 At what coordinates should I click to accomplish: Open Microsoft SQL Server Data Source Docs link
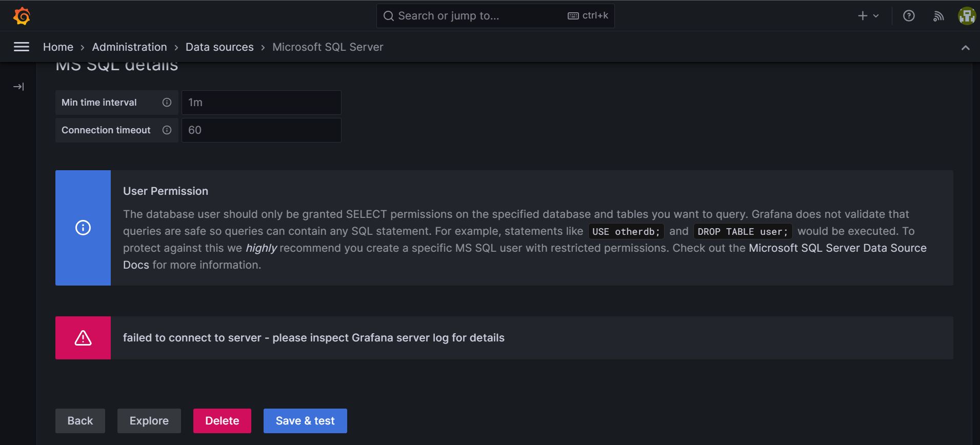tap(837, 248)
